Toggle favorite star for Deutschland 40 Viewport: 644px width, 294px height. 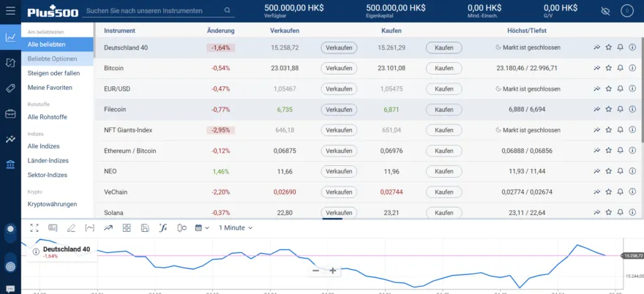(608, 48)
